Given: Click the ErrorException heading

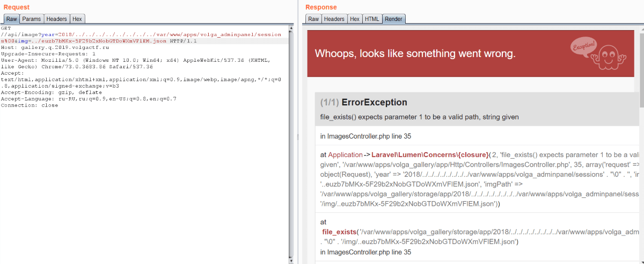Looking at the screenshot, I should [x=374, y=102].
